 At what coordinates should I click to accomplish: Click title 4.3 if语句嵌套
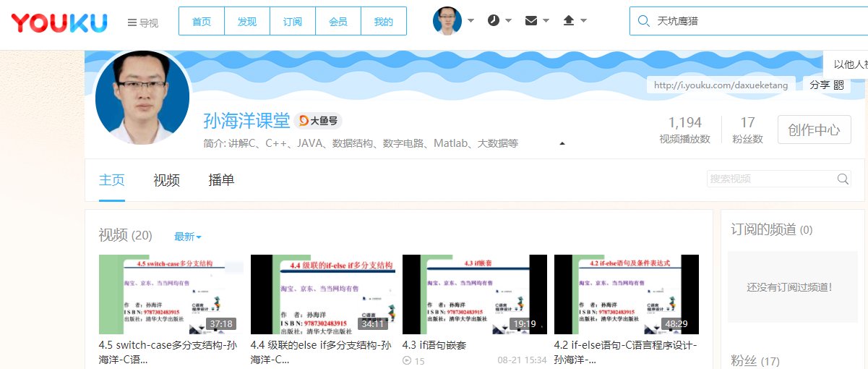click(434, 345)
